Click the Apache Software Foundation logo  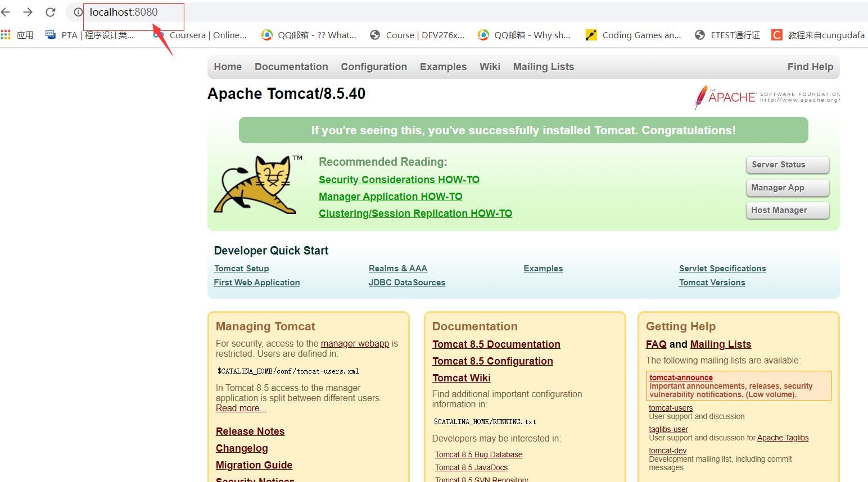(767, 97)
